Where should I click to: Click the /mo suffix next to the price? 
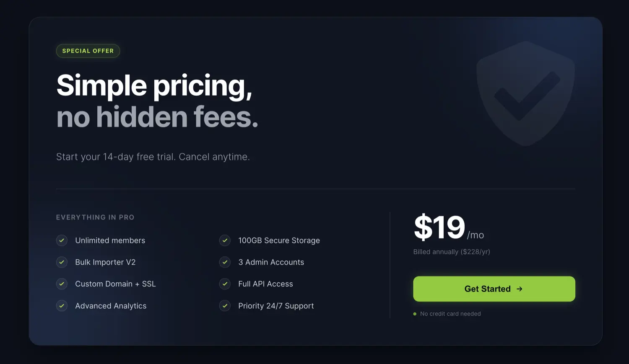pyautogui.click(x=476, y=235)
